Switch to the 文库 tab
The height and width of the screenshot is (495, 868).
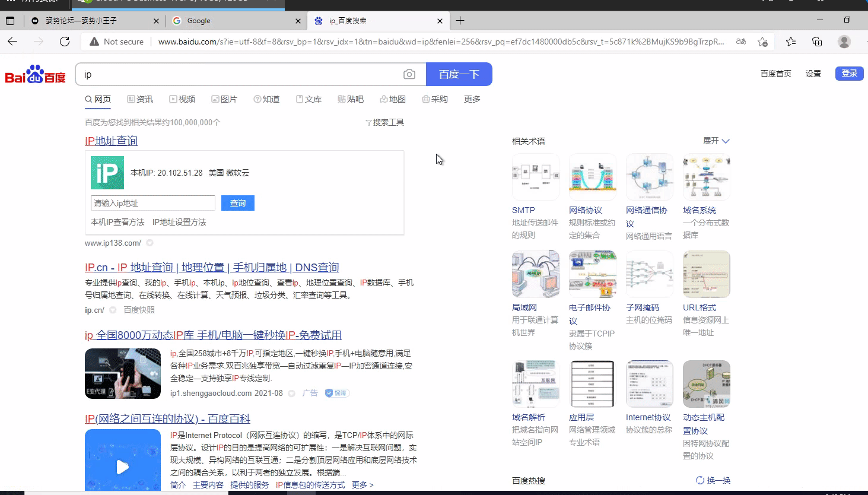[309, 99]
